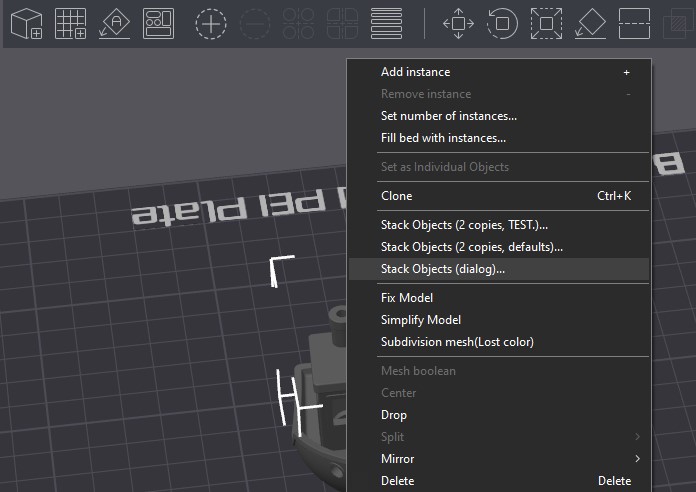Expand the Split submenu
The width and height of the screenshot is (696, 492).
pos(499,437)
